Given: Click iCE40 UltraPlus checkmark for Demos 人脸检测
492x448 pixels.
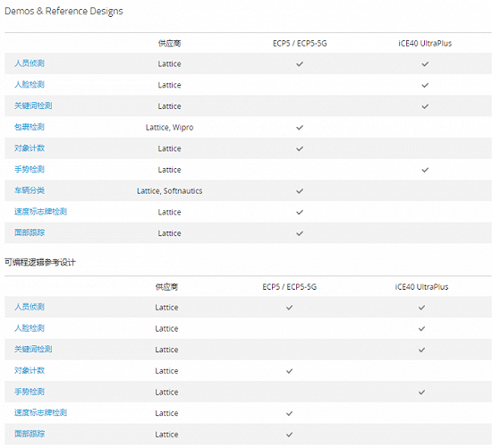Looking at the screenshot, I should tap(425, 85).
